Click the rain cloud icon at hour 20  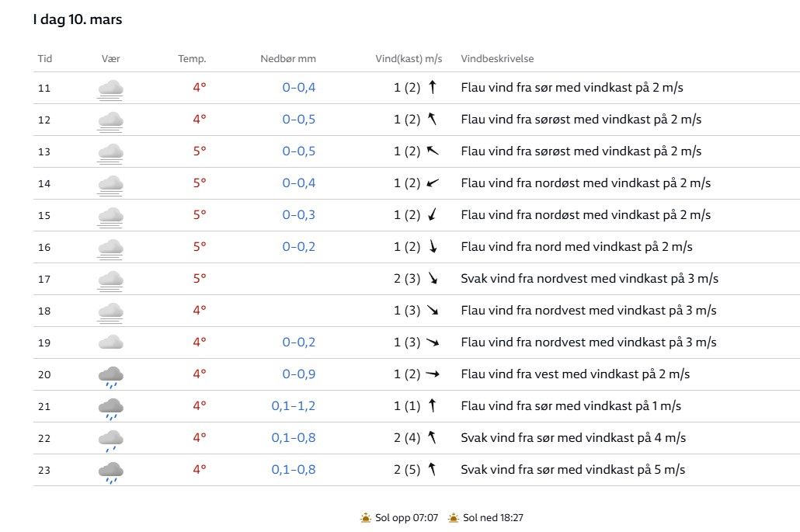pos(110,376)
